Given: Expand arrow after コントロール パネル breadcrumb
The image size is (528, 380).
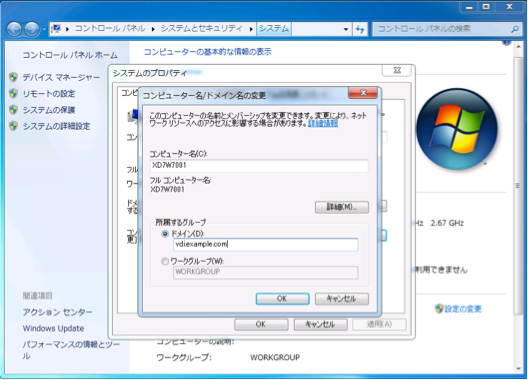Looking at the screenshot, I should point(153,29).
